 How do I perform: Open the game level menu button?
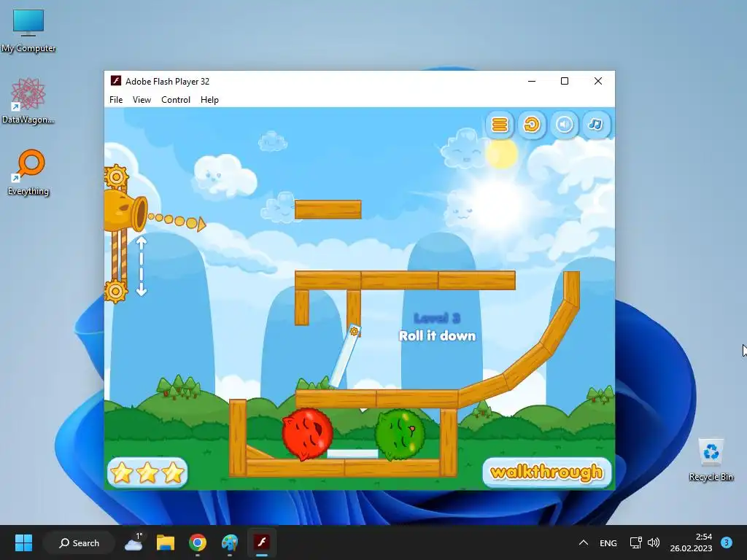pos(500,125)
